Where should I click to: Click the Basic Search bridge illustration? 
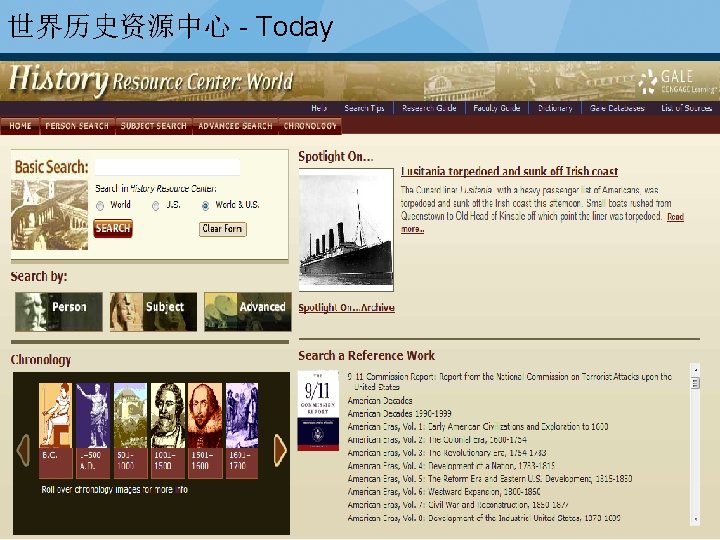point(49,215)
